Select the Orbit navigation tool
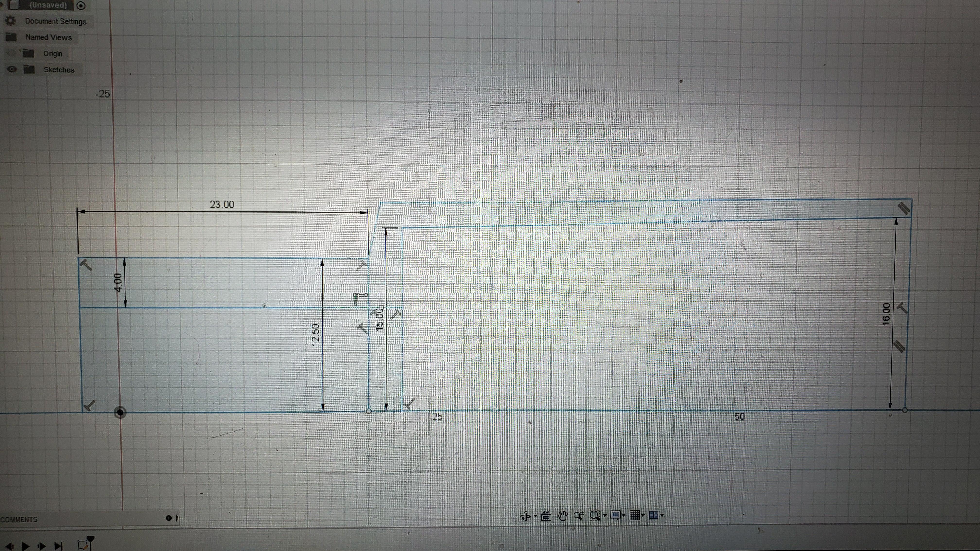 (525, 516)
